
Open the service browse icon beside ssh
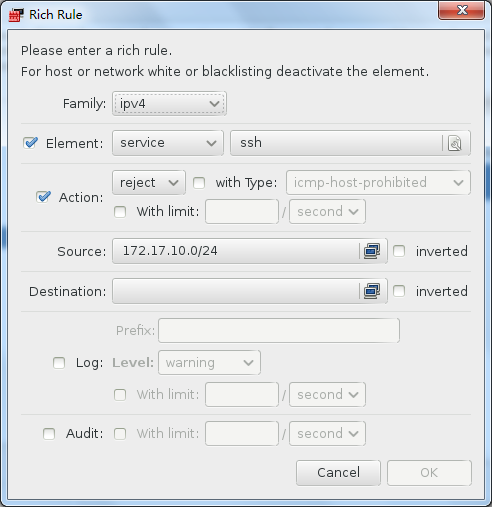click(x=455, y=143)
